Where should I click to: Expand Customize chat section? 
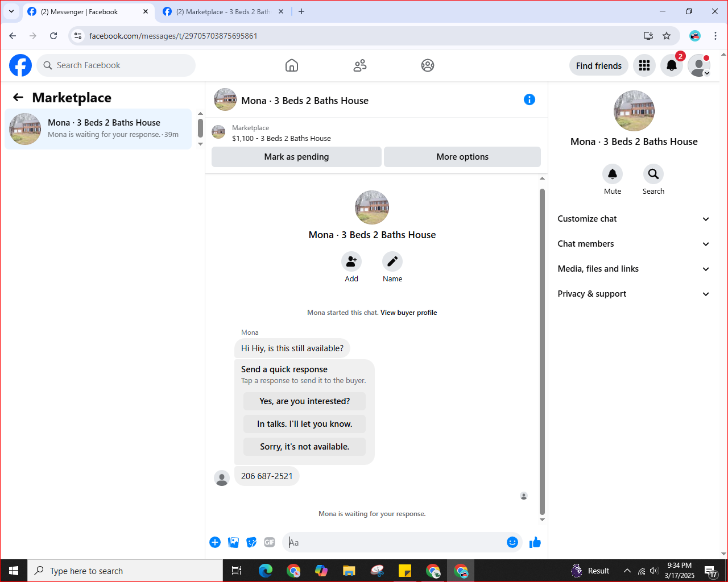tap(634, 219)
